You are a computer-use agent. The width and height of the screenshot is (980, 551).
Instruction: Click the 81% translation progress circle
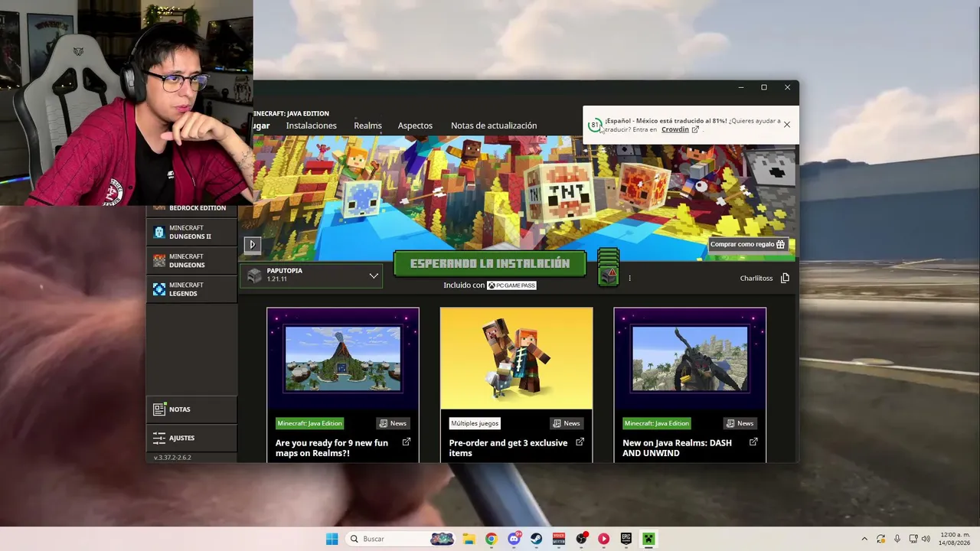595,126
